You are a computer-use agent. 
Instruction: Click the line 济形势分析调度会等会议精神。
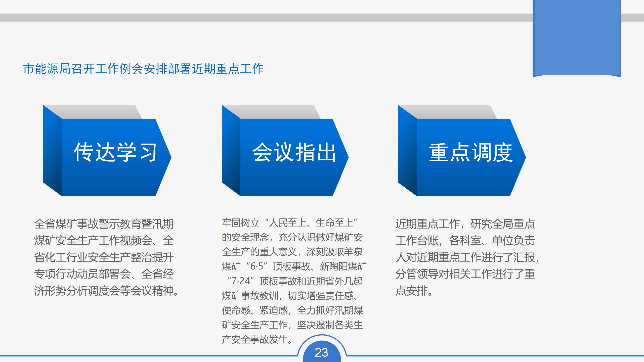(x=106, y=291)
